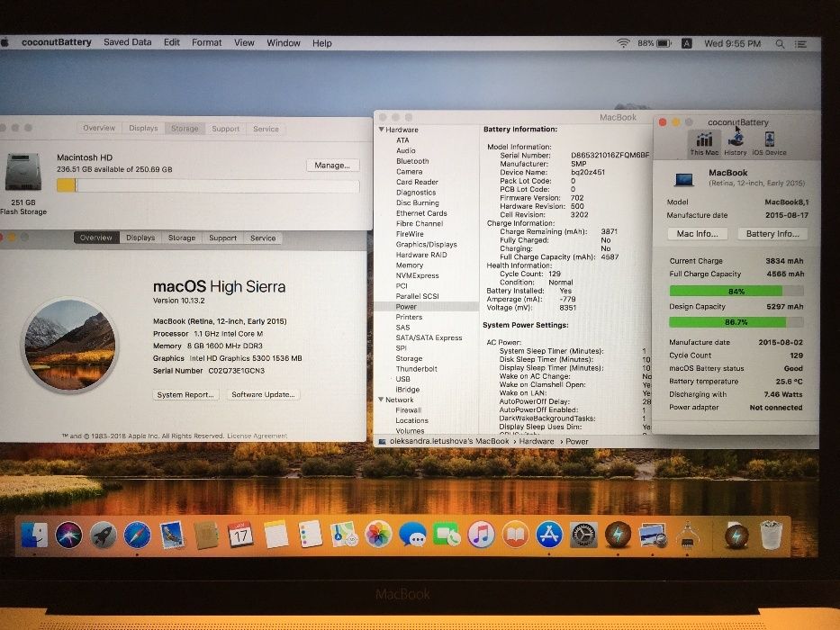Click coconutBattery icon beside System Preferences

pyautogui.click(x=619, y=535)
